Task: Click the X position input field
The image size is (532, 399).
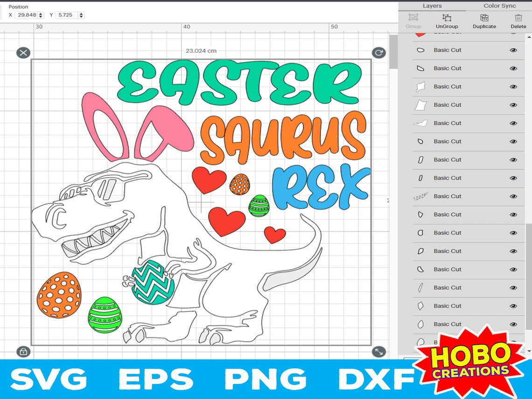Action: (x=26, y=14)
